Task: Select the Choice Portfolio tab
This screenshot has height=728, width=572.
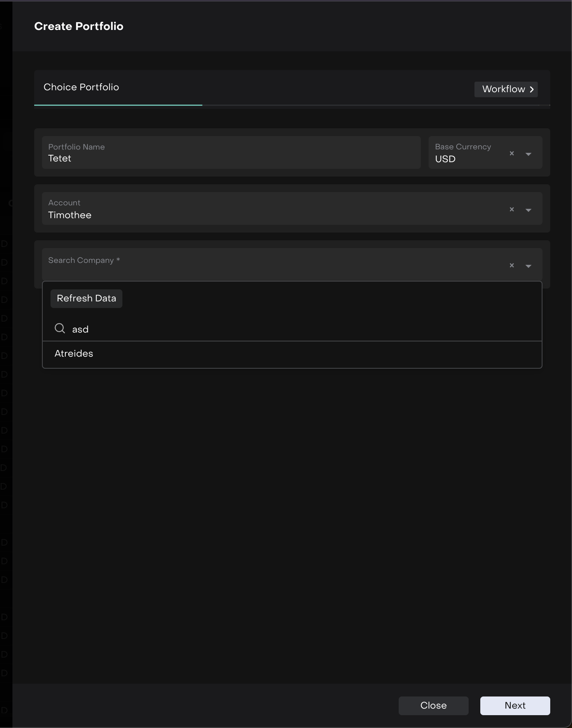Action: point(81,87)
